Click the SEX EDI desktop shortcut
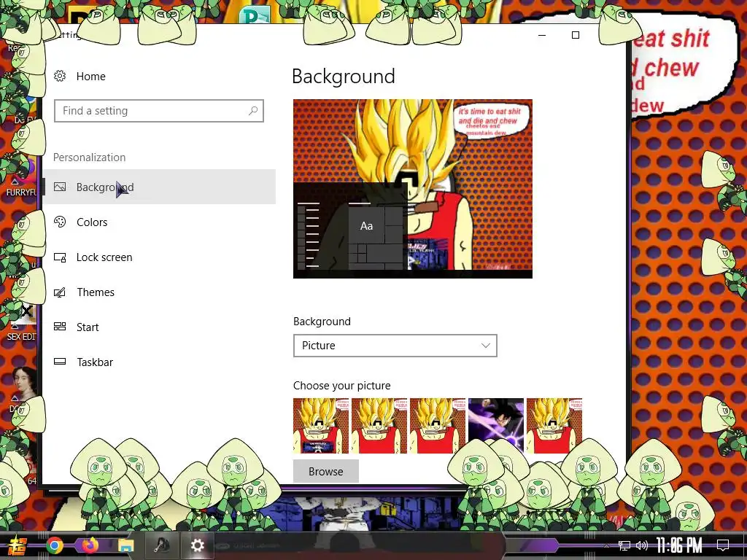Image resolution: width=747 pixels, height=560 pixels. click(x=21, y=324)
